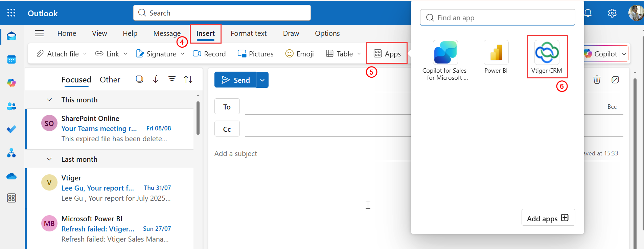Image resolution: width=644 pixels, height=249 pixels.
Task: Expand the Link dropdown arrow
Action: click(125, 54)
